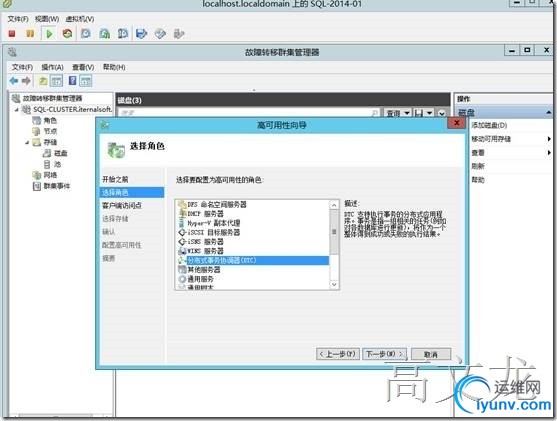Select the 池 tree item

click(58, 164)
